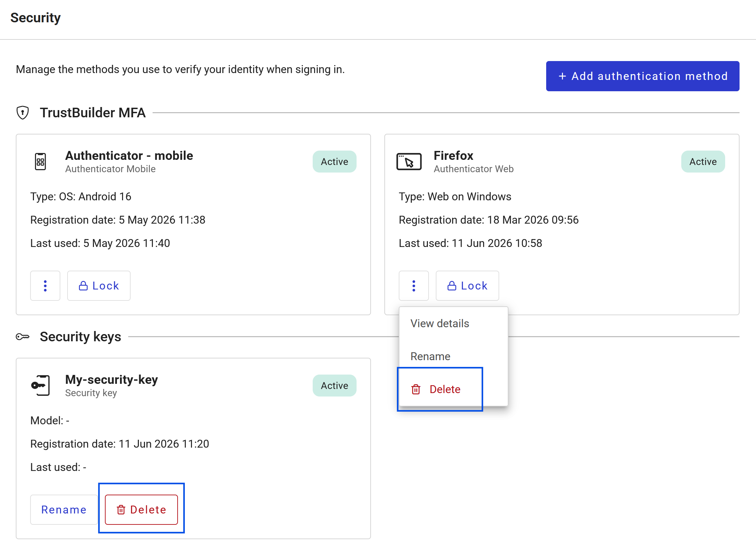Select View details in the context menu

coord(453,323)
